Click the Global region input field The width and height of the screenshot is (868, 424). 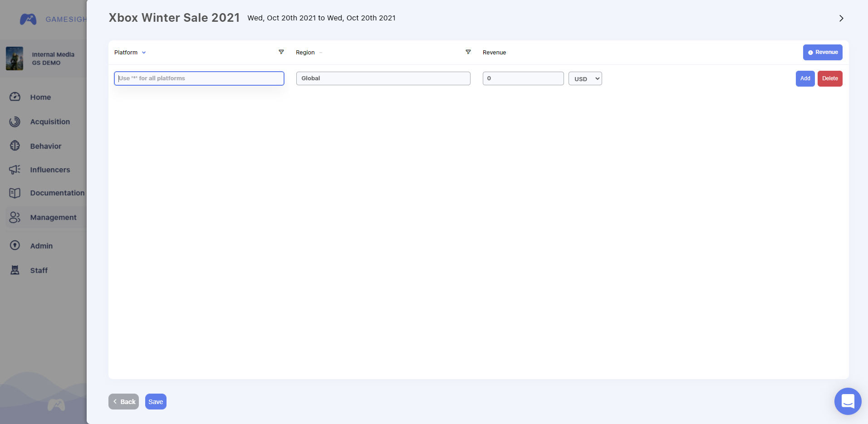(x=383, y=78)
